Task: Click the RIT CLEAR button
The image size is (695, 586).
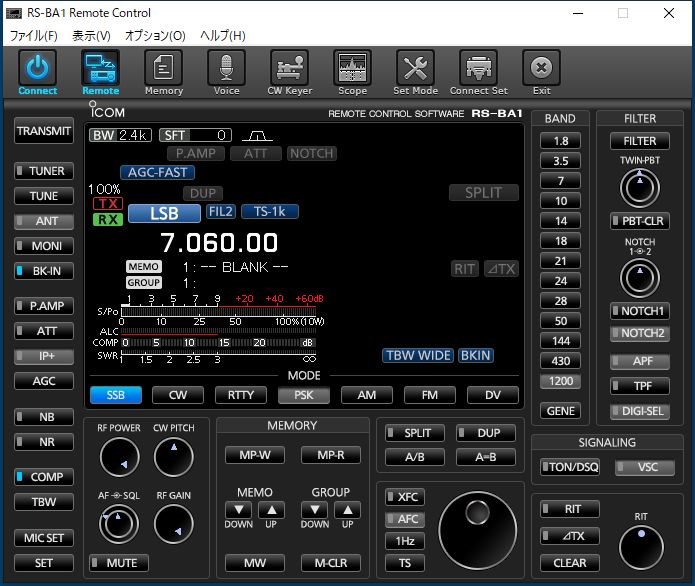Action: tap(570, 563)
